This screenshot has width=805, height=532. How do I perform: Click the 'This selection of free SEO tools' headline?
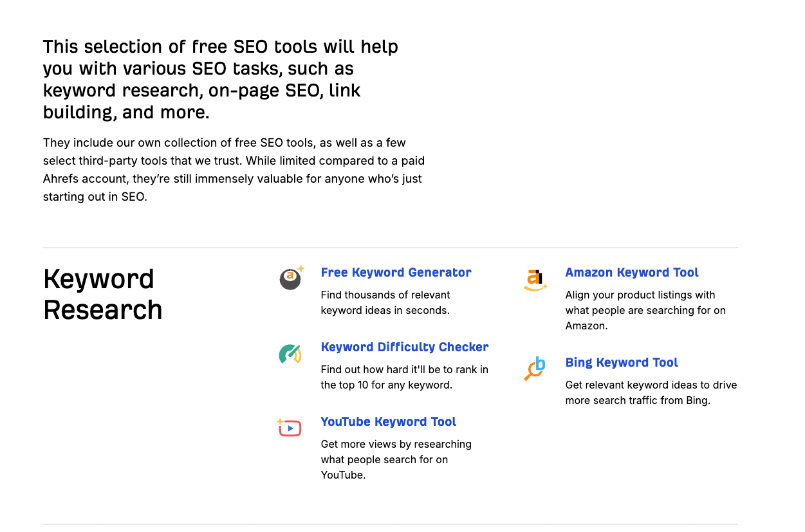pyautogui.click(x=221, y=80)
